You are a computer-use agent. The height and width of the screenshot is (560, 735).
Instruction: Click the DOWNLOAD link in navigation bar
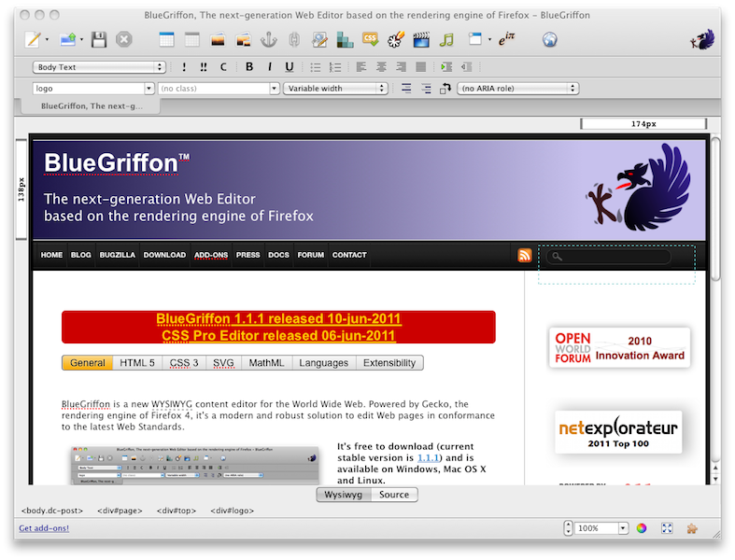point(164,255)
